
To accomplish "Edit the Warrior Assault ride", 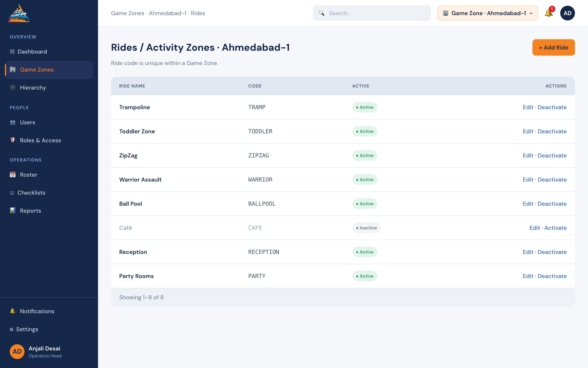I will tap(528, 179).
